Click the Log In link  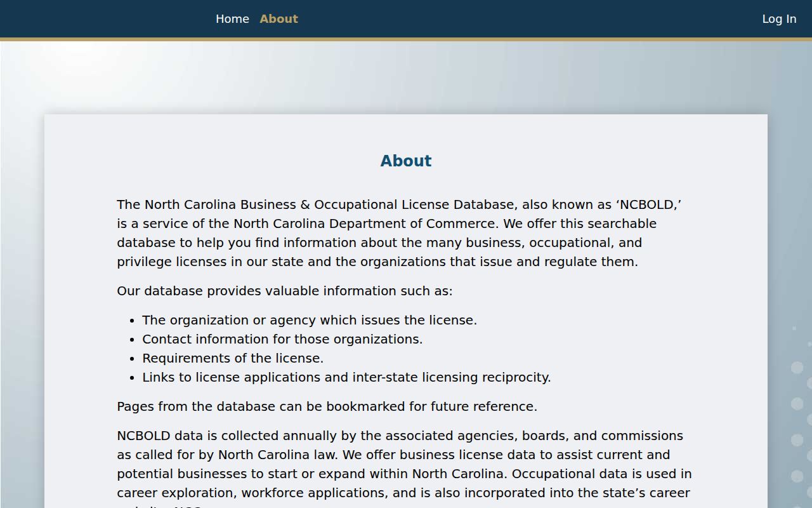[779, 19]
